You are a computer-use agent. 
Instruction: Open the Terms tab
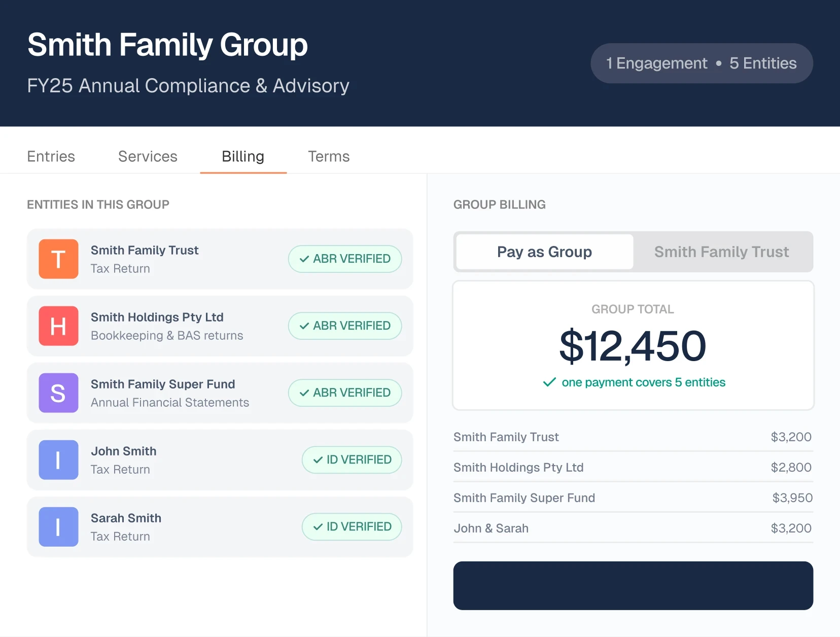(x=329, y=157)
